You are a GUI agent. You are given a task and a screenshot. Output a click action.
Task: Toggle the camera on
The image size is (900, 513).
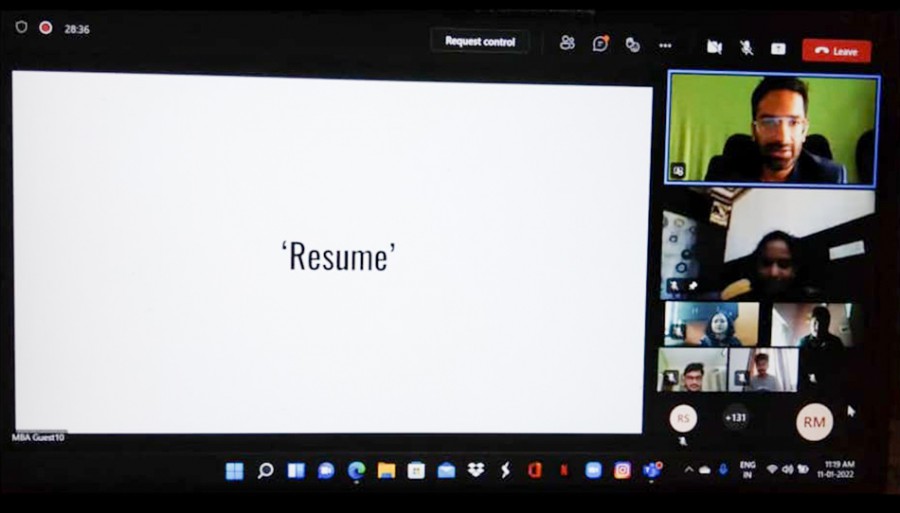714,47
